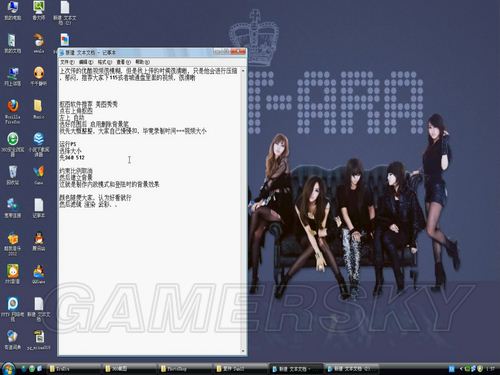Click the Notepad scrollbar up arrow

coord(243,71)
